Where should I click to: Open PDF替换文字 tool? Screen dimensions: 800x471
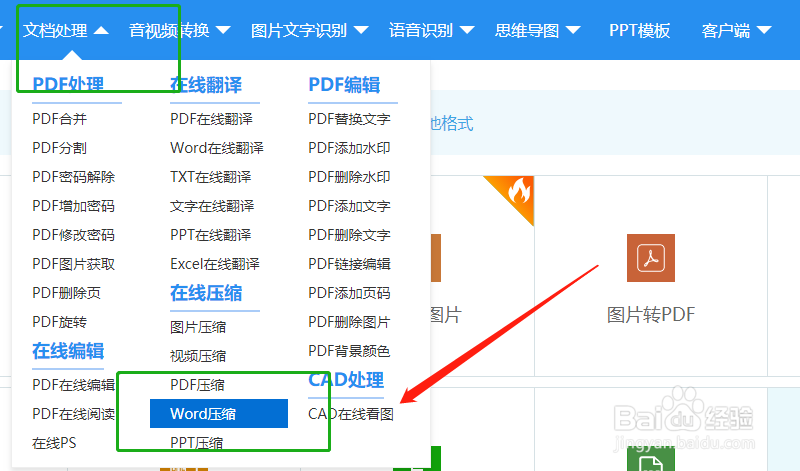point(349,119)
